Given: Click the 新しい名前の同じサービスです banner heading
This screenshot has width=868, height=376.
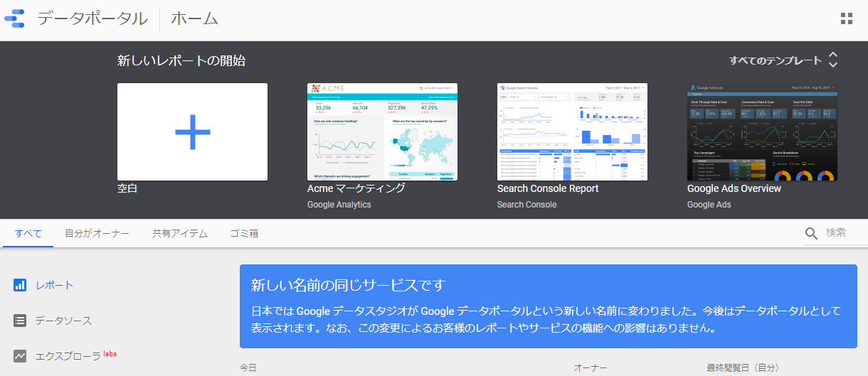Looking at the screenshot, I should [348, 286].
